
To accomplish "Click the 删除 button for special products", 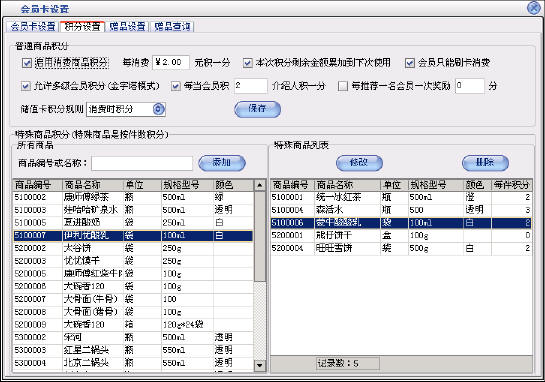I will (485, 163).
